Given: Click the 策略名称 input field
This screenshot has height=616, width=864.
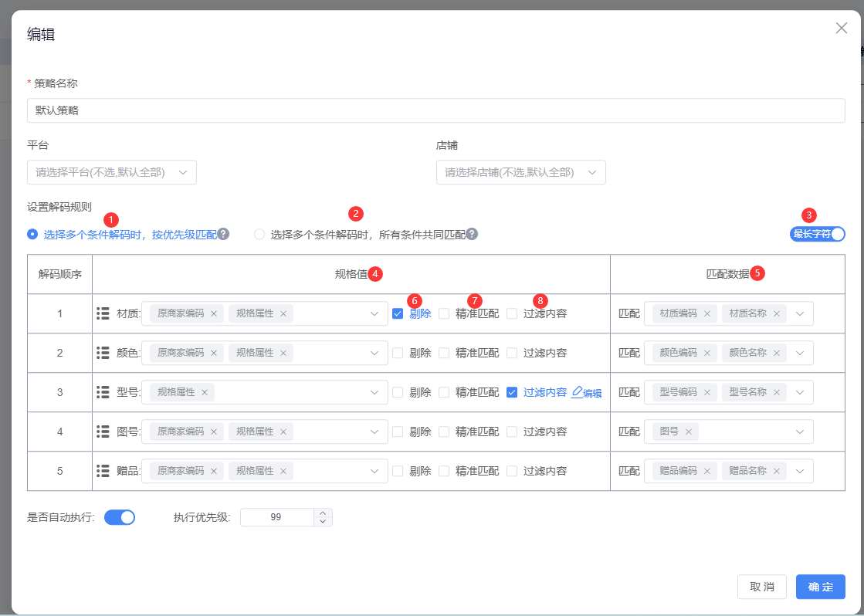Looking at the screenshot, I should click(x=435, y=110).
